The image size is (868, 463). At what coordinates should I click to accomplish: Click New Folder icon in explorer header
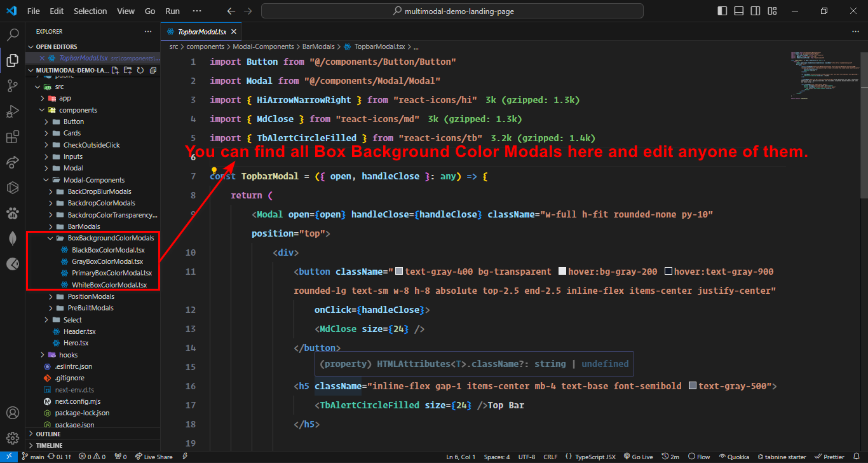(x=128, y=71)
